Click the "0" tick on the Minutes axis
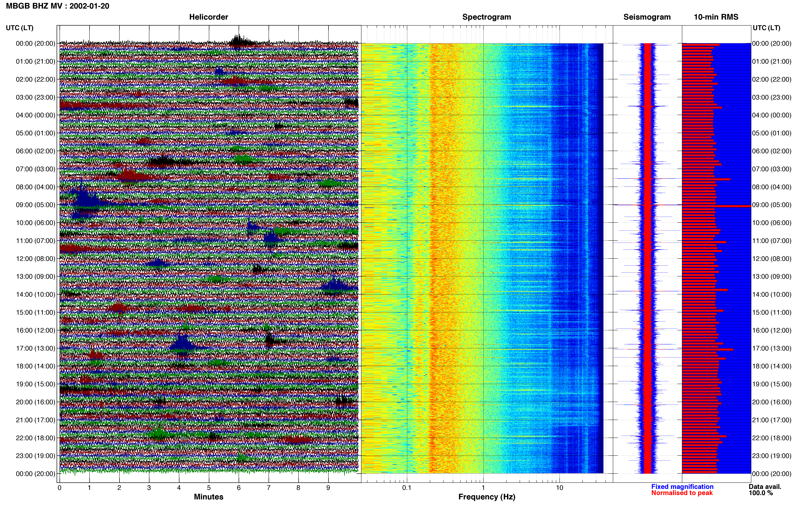 59,488
